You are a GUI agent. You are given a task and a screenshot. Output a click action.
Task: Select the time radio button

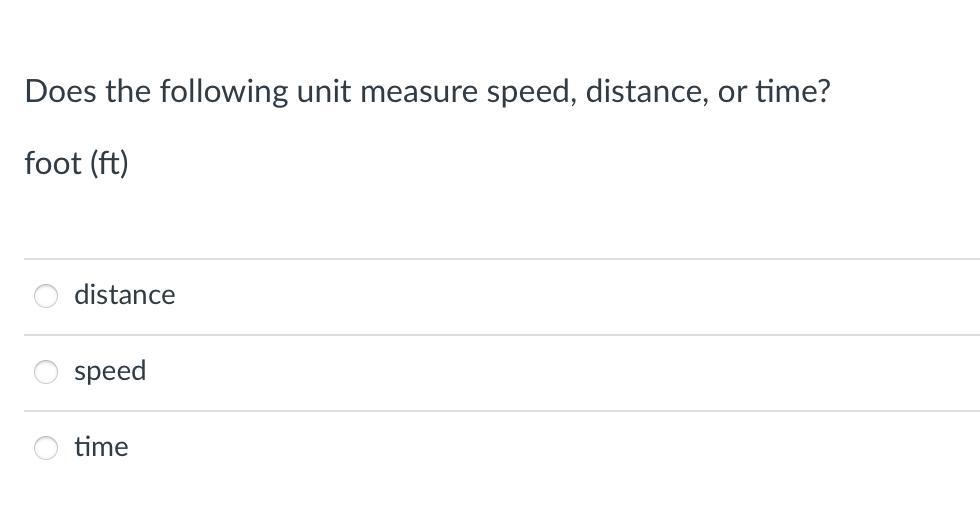(46, 448)
